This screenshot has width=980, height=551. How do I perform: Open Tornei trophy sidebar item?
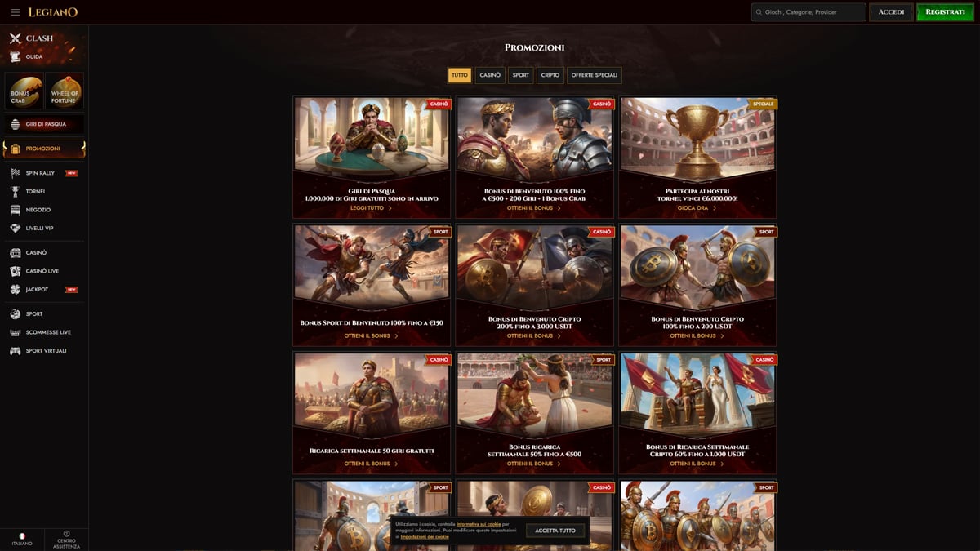tap(35, 192)
